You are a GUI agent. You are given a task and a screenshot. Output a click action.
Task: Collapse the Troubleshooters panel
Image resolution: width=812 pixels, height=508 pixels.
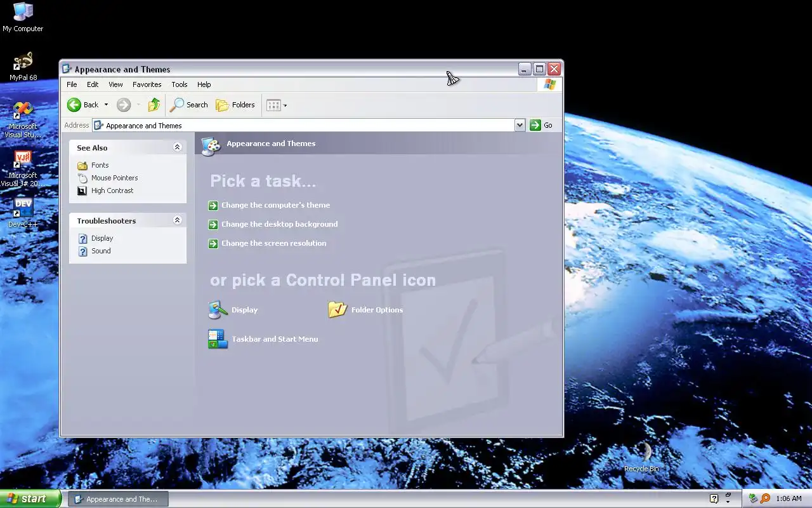pos(177,220)
